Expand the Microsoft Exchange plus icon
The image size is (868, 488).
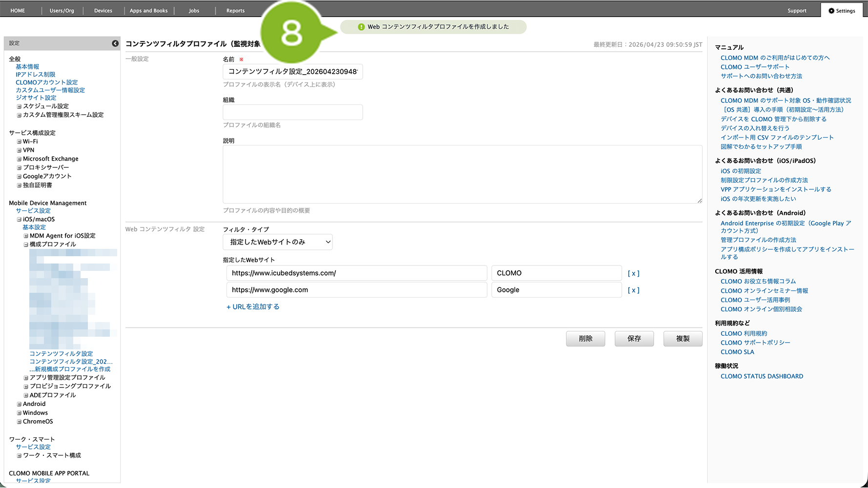click(19, 160)
